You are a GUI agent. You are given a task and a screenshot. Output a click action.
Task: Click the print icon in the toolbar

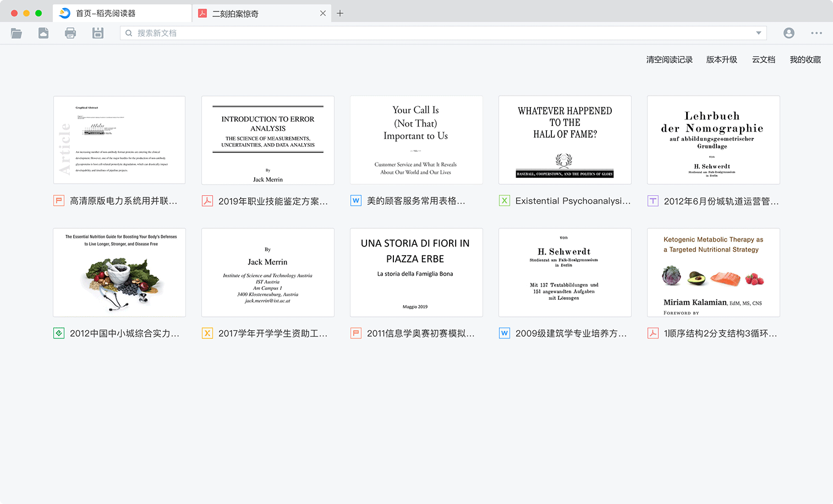click(70, 33)
